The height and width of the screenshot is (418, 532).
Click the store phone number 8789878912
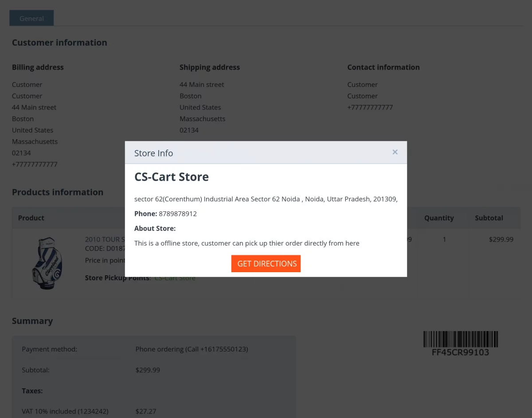[x=178, y=214]
